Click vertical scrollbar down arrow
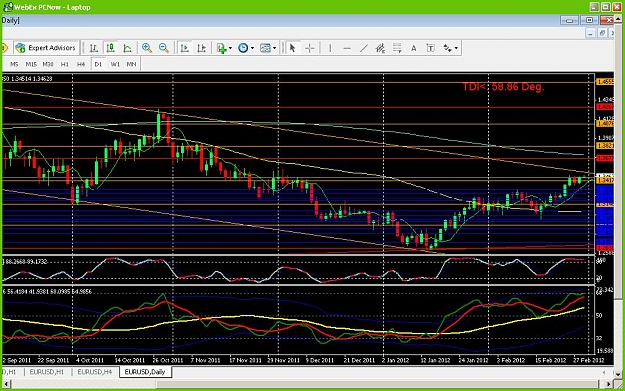This screenshot has height=391, width=625. pos(618,374)
